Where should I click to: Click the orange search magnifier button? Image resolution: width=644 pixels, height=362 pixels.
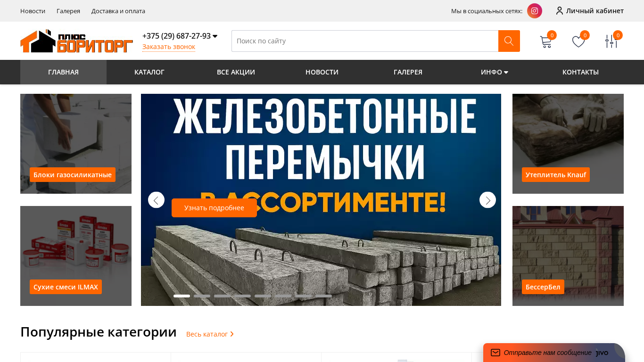coord(509,41)
